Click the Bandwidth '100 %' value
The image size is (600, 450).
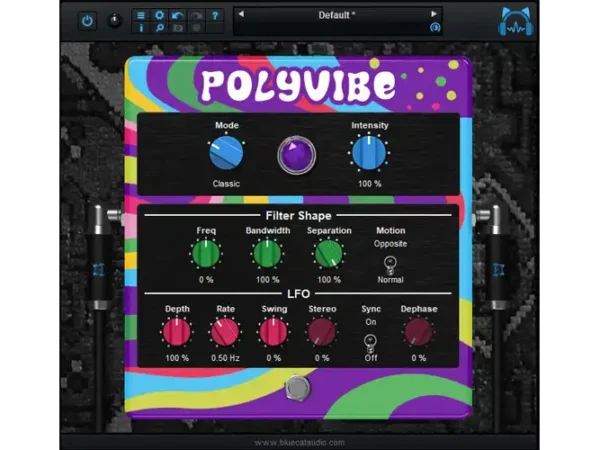[x=267, y=280]
